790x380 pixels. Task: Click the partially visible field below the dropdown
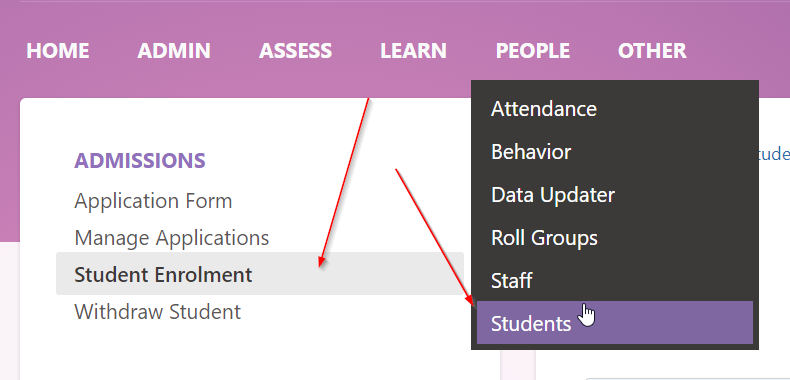(687, 378)
